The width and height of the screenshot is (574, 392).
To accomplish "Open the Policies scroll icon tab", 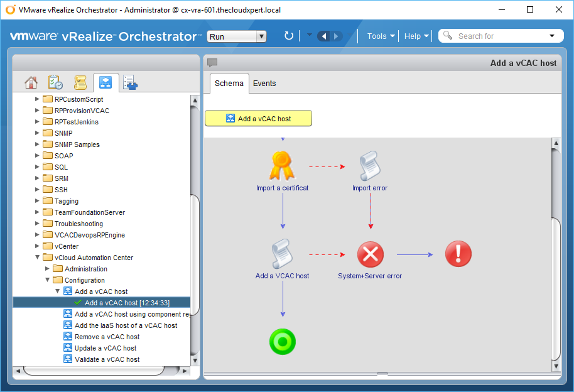I will (80, 83).
